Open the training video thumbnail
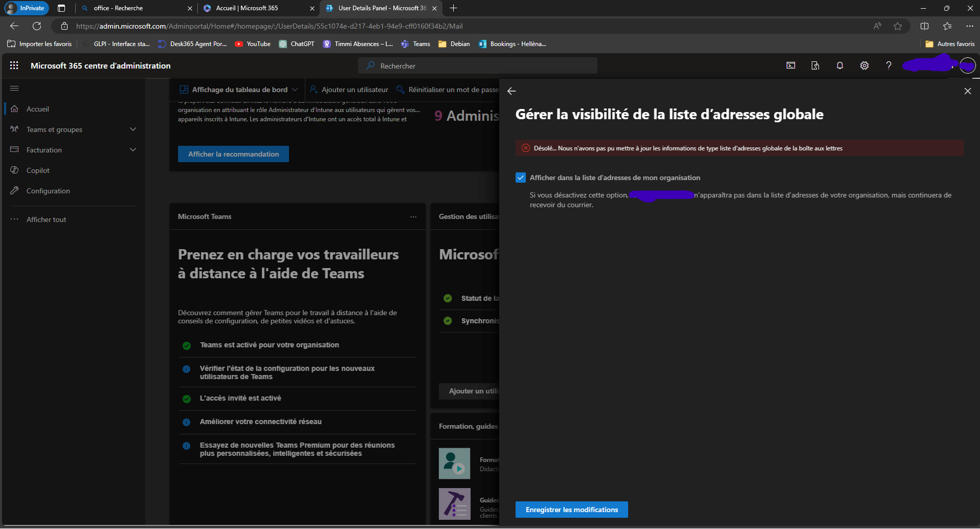Image resolution: width=980 pixels, height=529 pixels. 454,464
